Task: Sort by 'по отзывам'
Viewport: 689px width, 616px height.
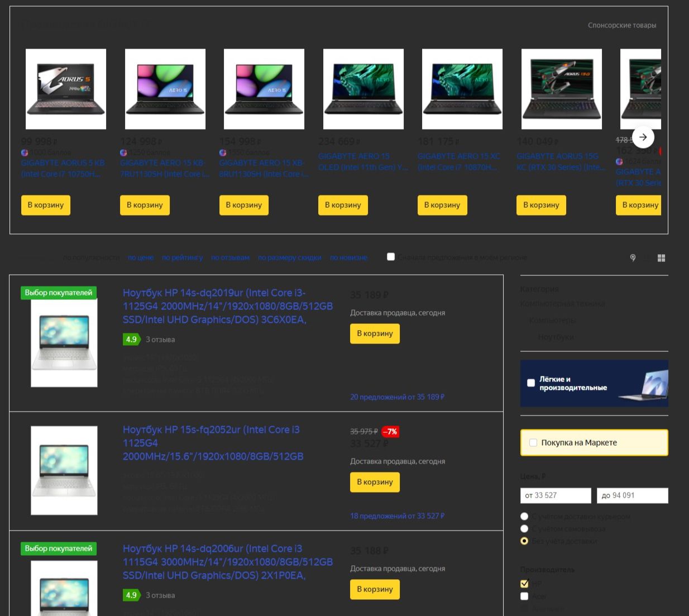Action: tap(230, 257)
